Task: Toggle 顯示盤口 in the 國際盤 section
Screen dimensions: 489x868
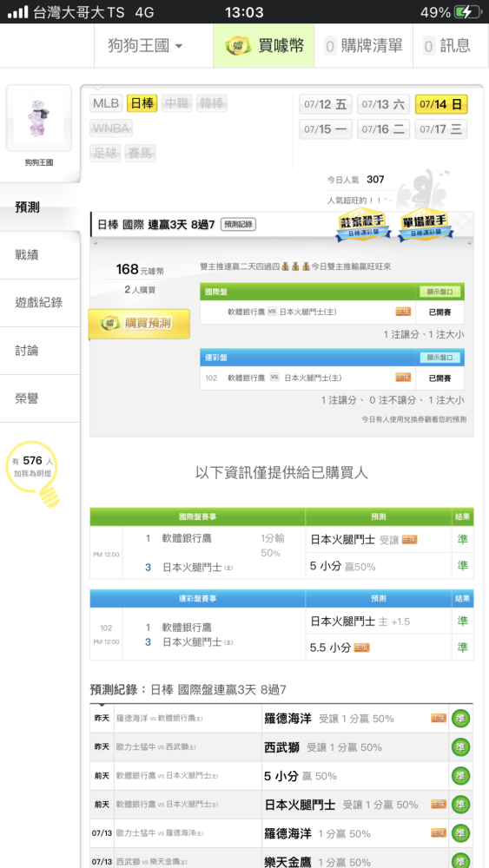Action: click(440, 292)
